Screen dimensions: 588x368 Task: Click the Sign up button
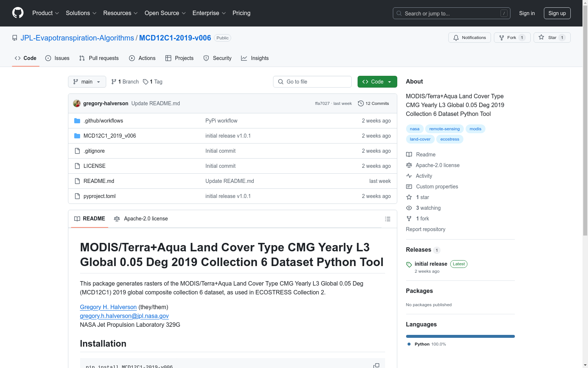point(557,13)
